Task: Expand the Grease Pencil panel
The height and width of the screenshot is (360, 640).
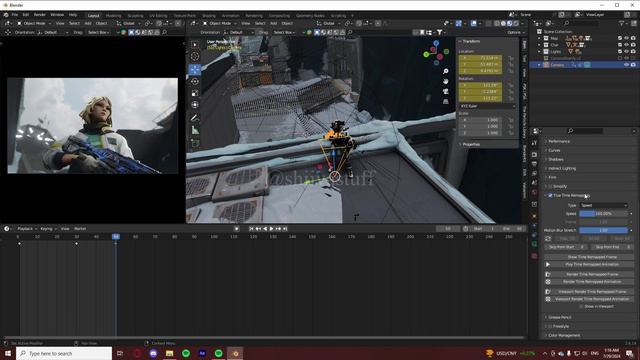Action: pyautogui.click(x=560, y=318)
